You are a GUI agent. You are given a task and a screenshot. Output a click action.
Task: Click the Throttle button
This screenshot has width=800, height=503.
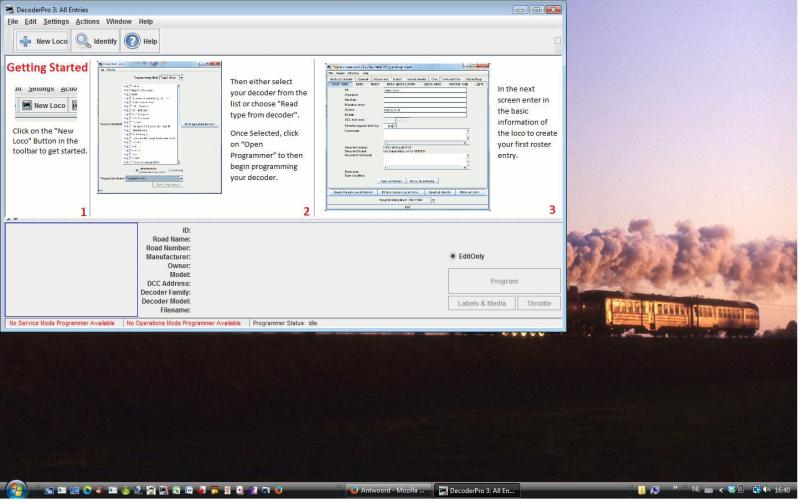click(x=539, y=303)
